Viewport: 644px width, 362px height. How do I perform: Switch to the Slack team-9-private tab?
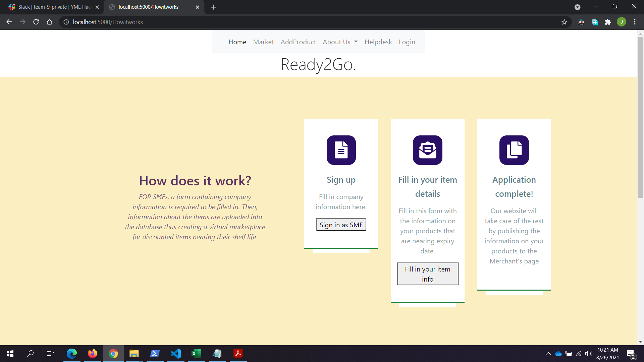[x=54, y=7]
